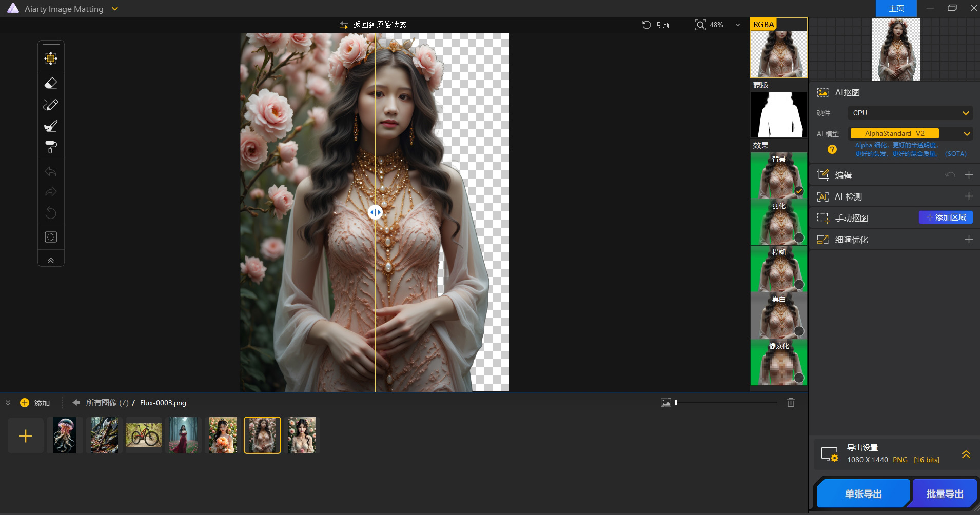Image resolution: width=980 pixels, height=515 pixels.
Task: Click the selection mask icon in left toolbar
Action: [51, 237]
